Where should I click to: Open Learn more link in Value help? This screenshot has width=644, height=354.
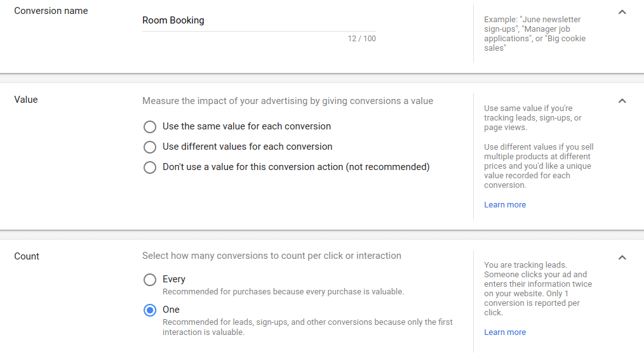(x=505, y=205)
